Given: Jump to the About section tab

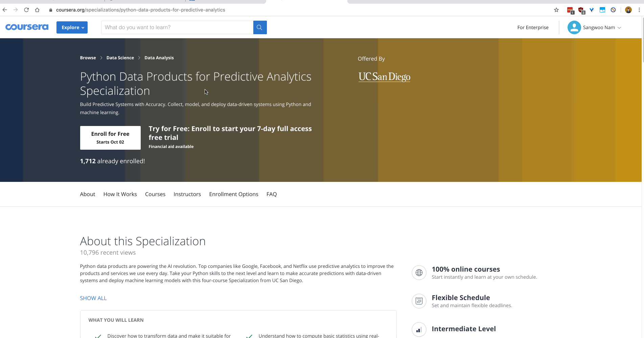Looking at the screenshot, I should point(88,194).
